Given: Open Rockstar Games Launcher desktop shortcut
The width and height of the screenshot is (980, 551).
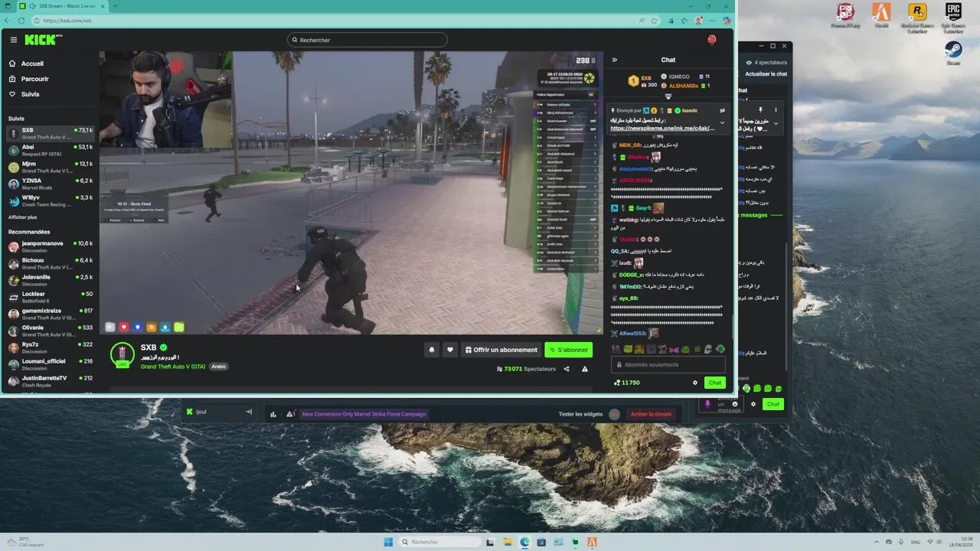Looking at the screenshot, I should 917,18.
